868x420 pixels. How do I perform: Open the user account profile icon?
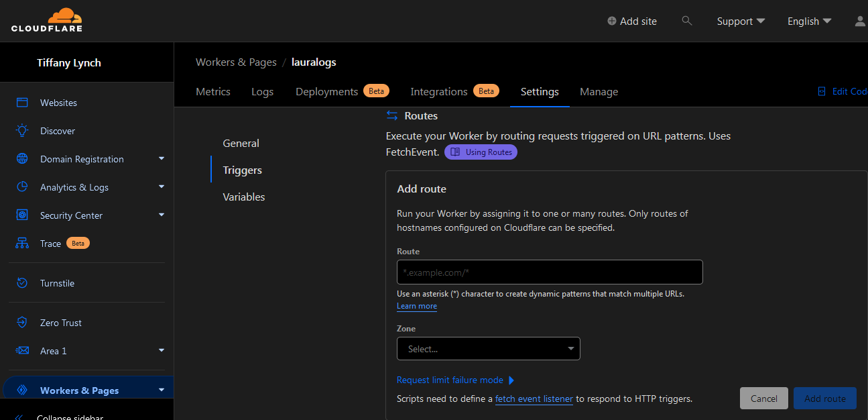(860, 21)
